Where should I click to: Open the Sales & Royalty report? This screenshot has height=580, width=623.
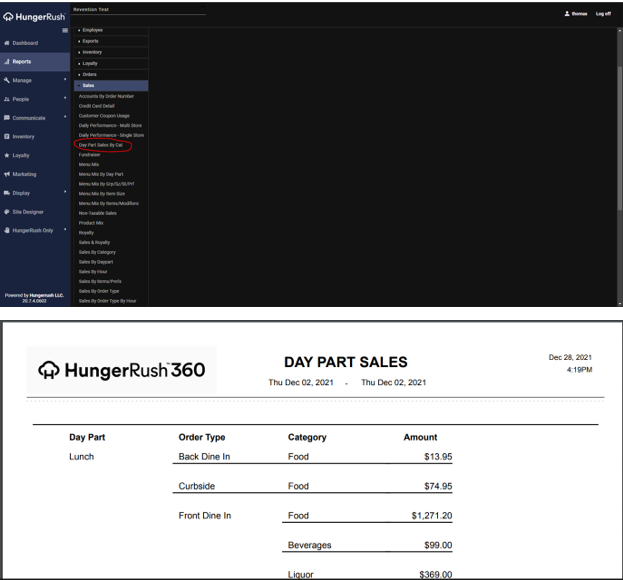[94, 242]
